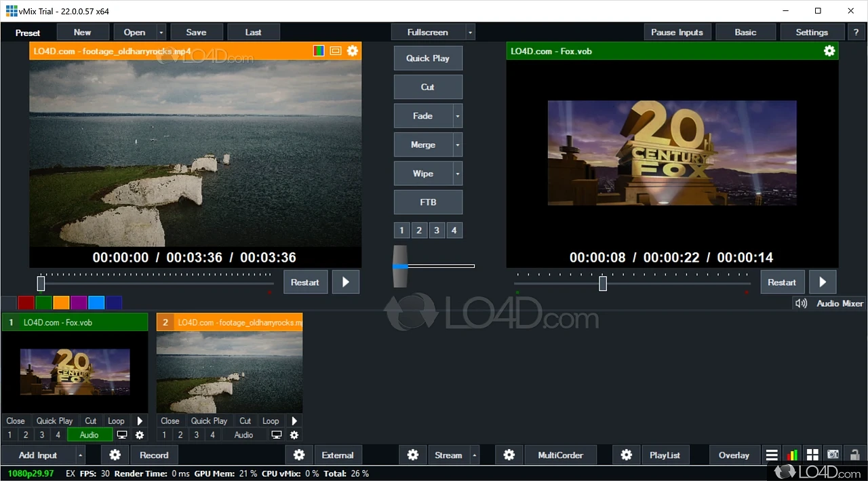Expand the Fade transition dropdown arrow

456,115
